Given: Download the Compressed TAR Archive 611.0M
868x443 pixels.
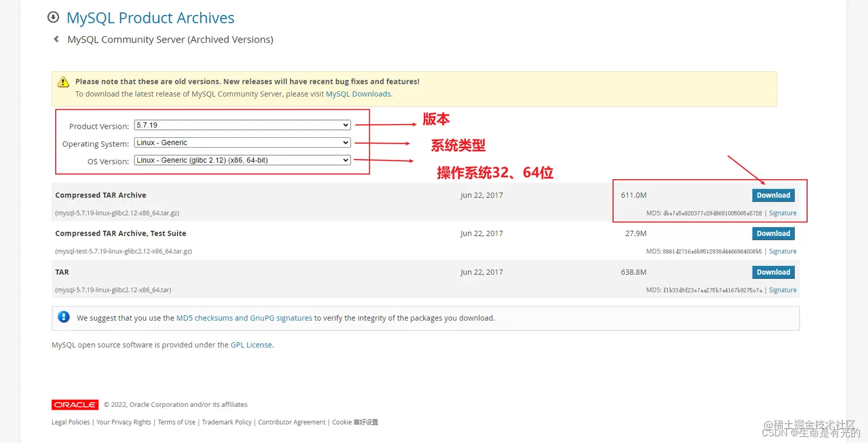Looking at the screenshot, I should (773, 195).
